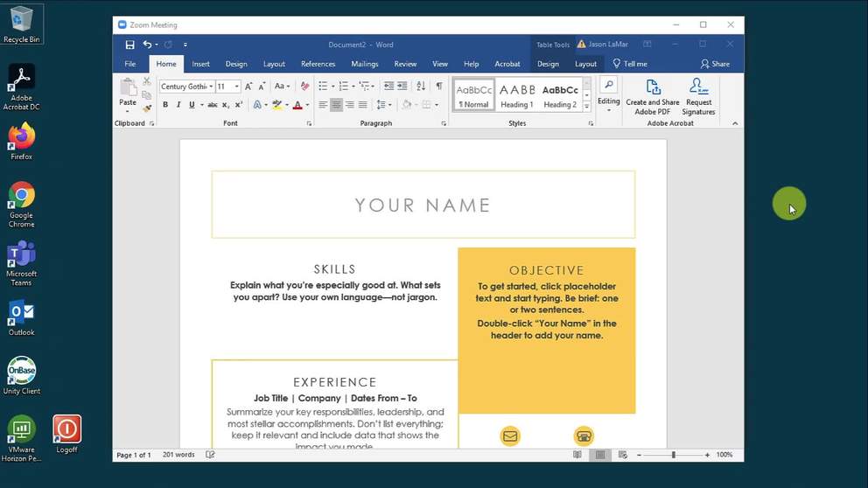The height and width of the screenshot is (488, 868).
Task: Align text to the right
Action: 349,105
